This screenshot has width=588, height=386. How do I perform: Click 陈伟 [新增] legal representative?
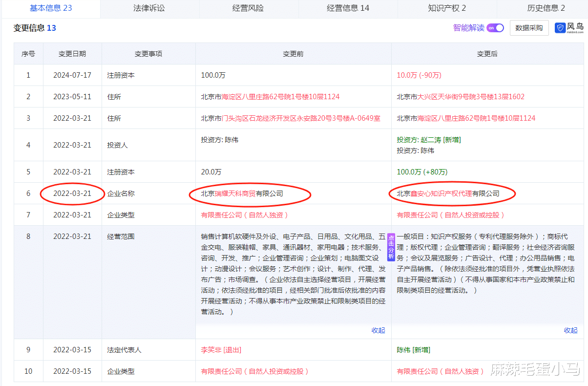click(x=413, y=350)
